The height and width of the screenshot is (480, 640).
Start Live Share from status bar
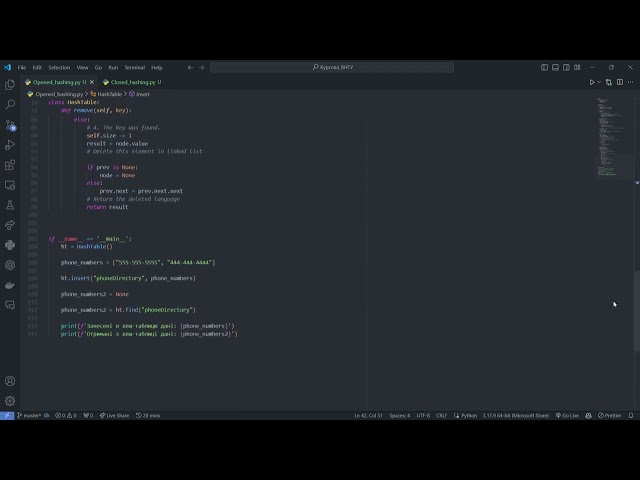click(115, 416)
